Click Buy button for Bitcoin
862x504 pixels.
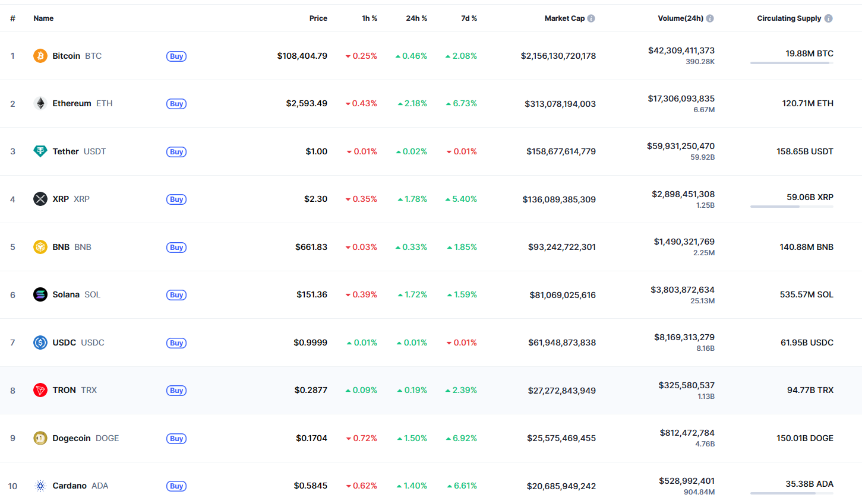176,56
